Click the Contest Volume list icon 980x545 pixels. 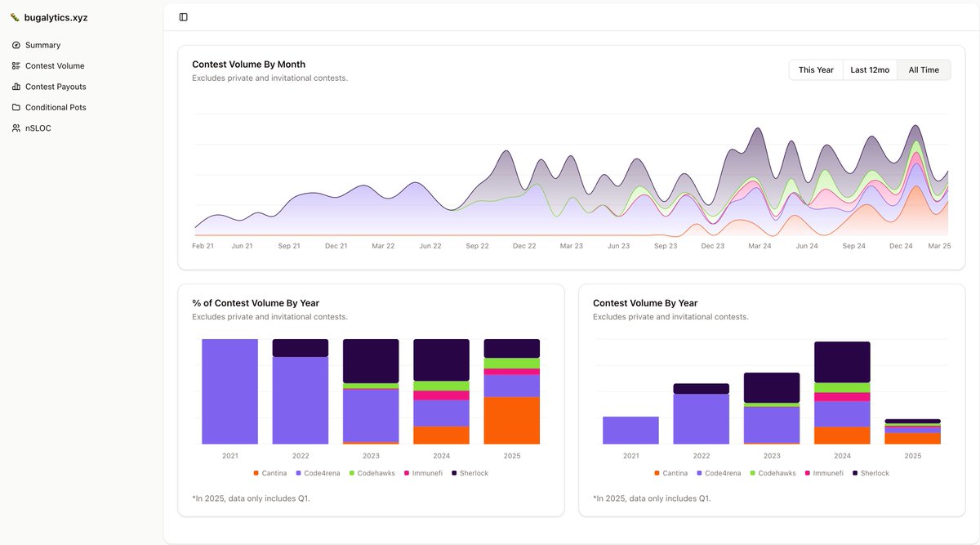click(16, 66)
